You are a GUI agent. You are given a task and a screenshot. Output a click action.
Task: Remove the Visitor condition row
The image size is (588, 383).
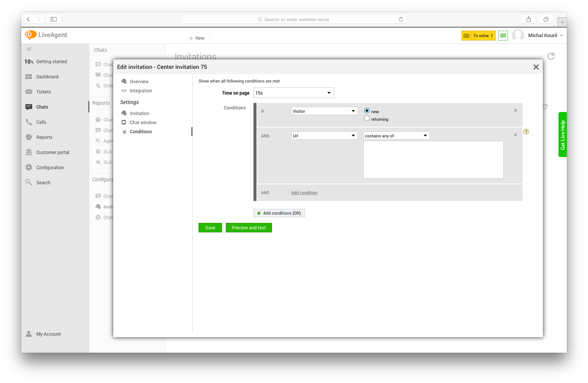coord(515,111)
